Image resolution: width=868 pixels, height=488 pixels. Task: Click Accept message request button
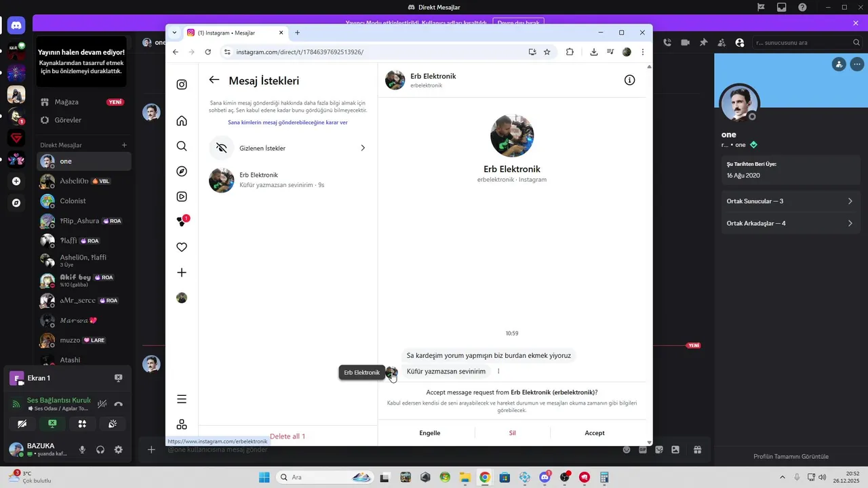[595, 433]
